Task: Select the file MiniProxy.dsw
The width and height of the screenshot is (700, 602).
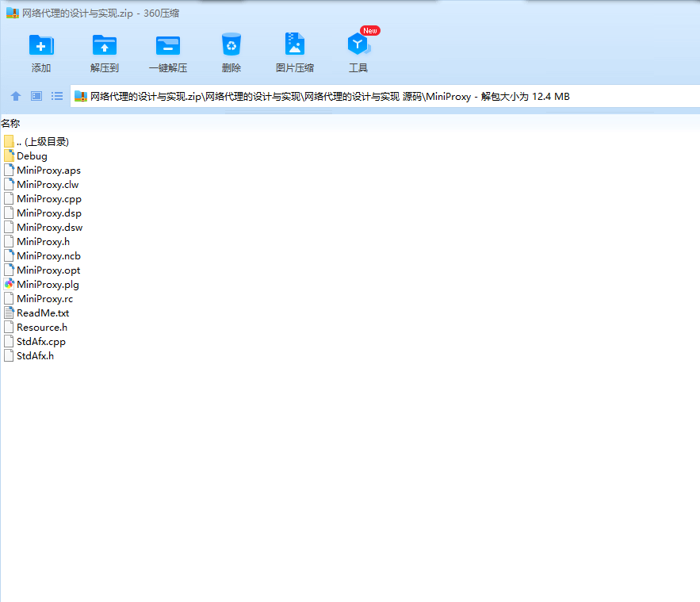Action: (44, 228)
